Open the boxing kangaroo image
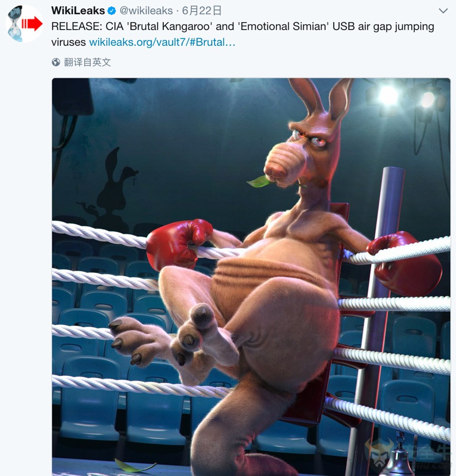Viewport: 456px width, 476px height. click(251, 277)
